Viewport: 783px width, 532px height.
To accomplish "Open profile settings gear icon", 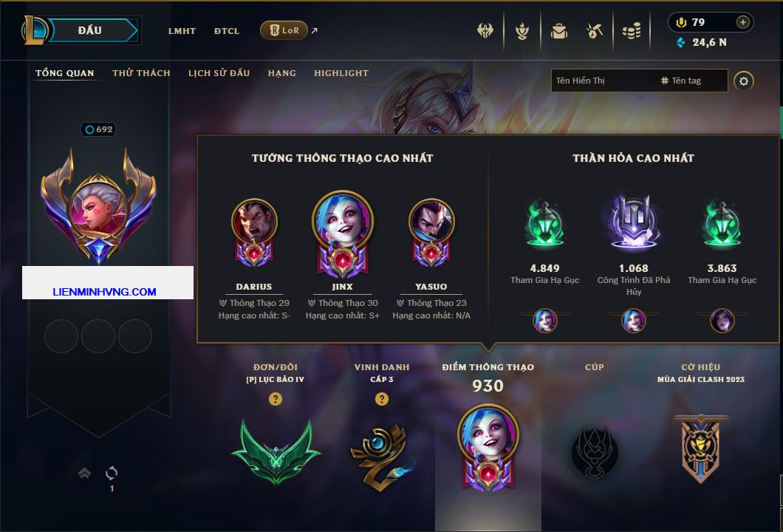I will pos(744,81).
